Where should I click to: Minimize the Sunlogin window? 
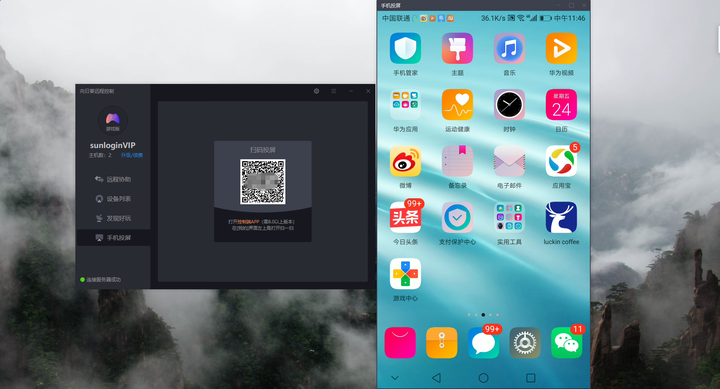[x=351, y=91]
